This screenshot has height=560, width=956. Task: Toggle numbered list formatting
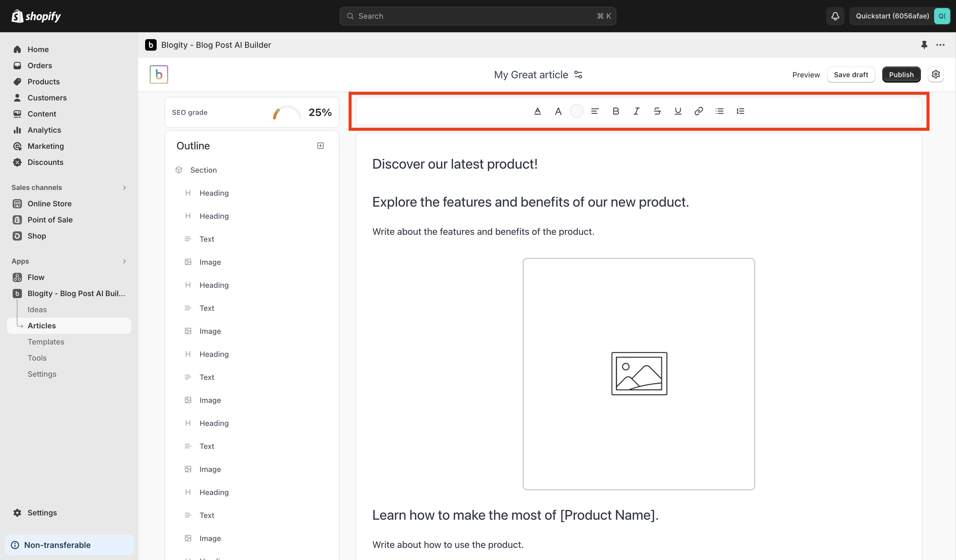(740, 111)
